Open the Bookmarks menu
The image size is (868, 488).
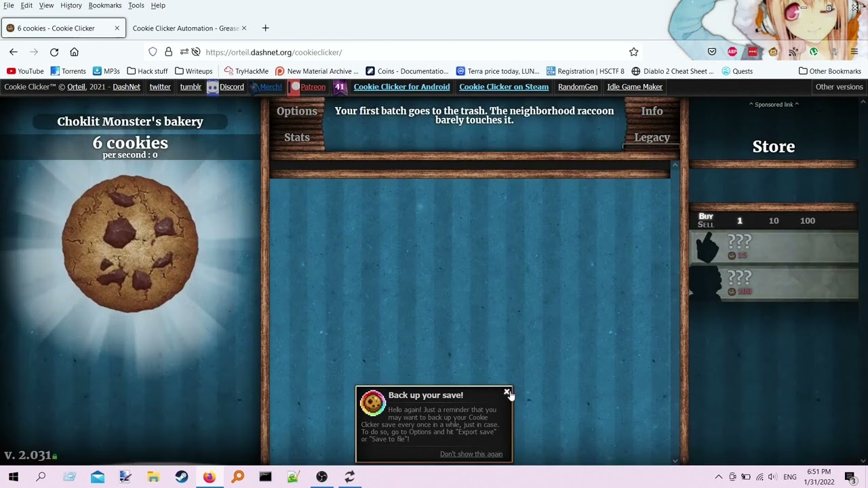105,5
